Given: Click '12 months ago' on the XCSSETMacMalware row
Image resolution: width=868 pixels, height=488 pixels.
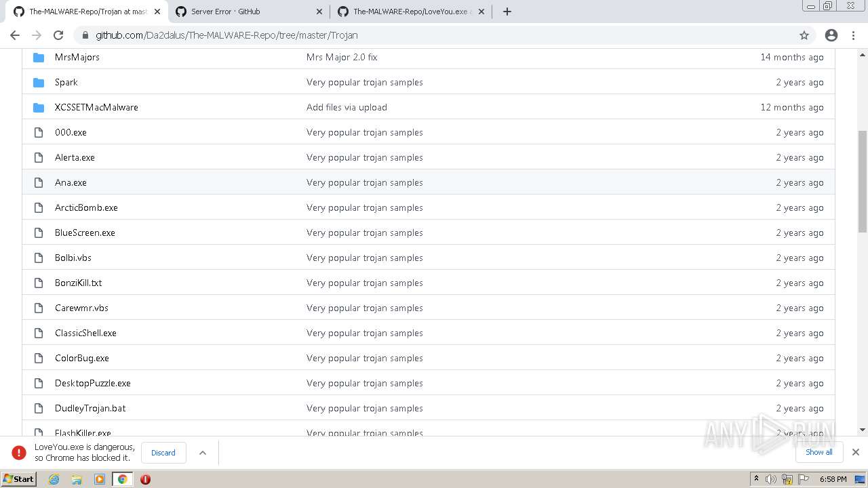Looking at the screenshot, I should point(792,107).
